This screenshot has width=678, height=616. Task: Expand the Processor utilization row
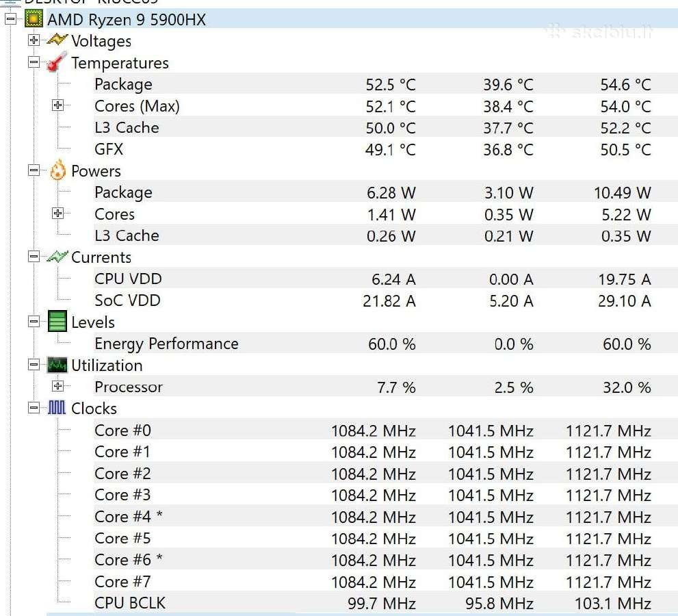[57, 386]
